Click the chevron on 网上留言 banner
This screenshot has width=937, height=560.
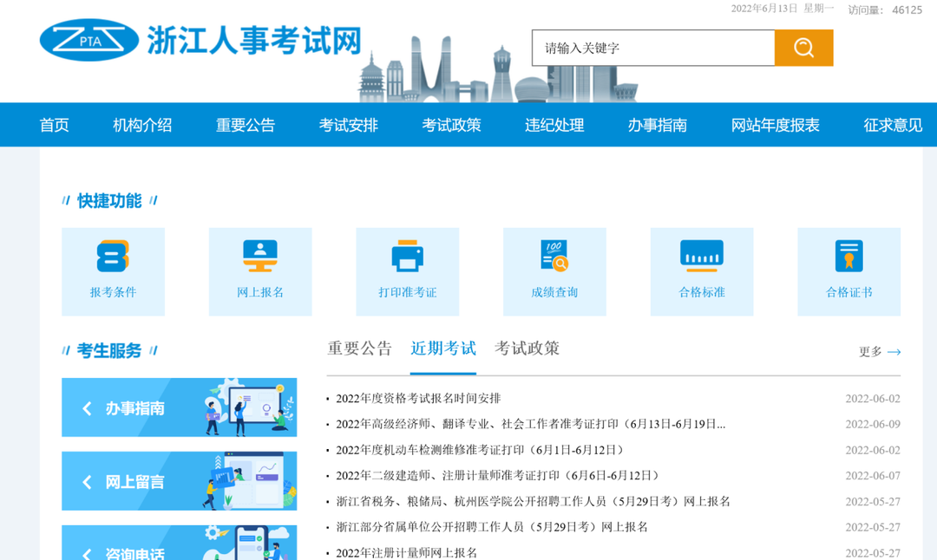click(88, 482)
